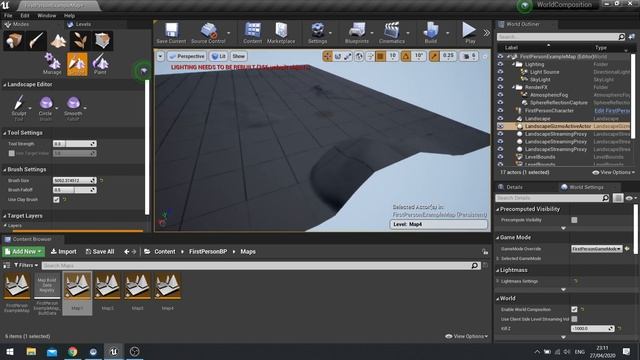Click the Add New button

pyautogui.click(x=23, y=251)
